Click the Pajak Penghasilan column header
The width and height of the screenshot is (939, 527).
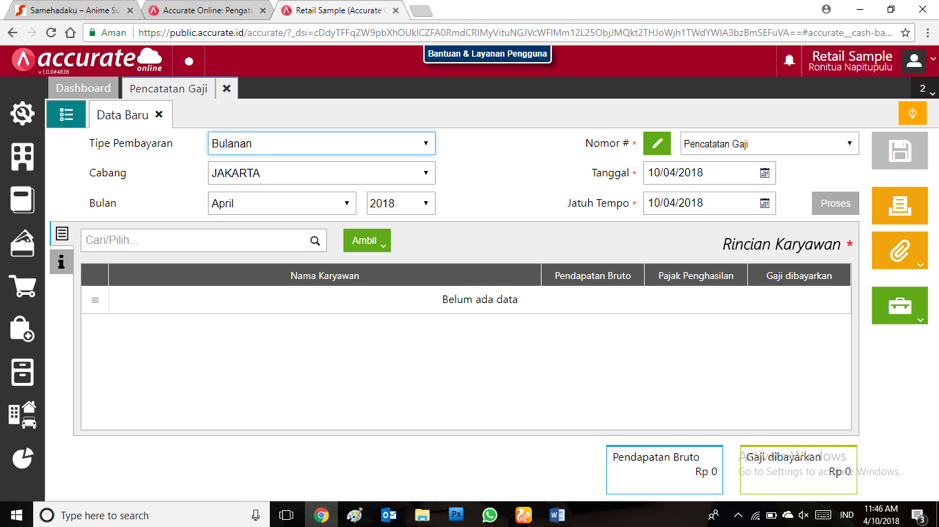pos(696,275)
